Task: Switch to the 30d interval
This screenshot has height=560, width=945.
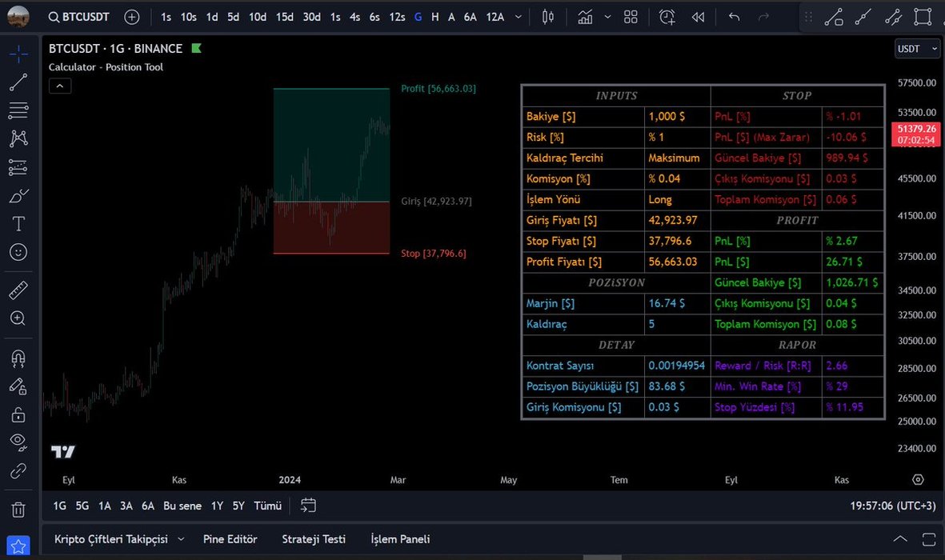Action: pos(311,17)
